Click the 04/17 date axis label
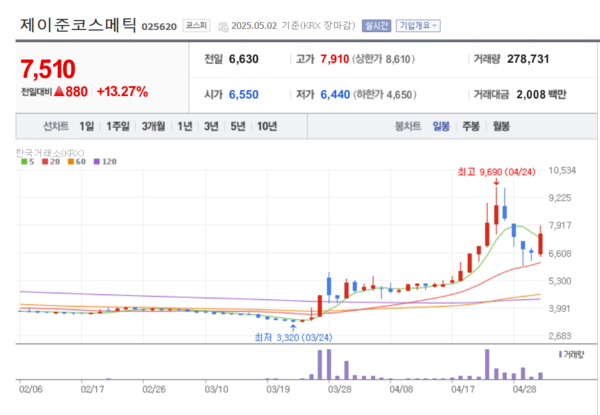The height and width of the screenshot is (415, 600). point(463,389)
